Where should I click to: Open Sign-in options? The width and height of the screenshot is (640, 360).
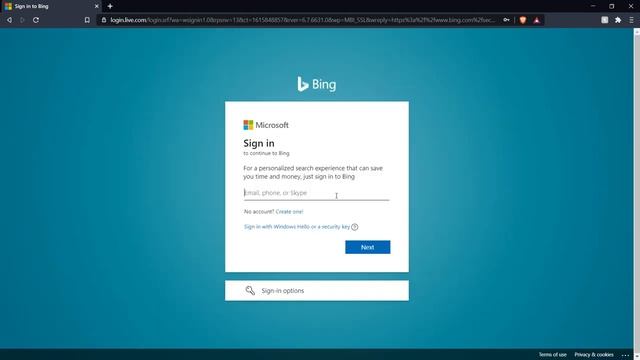click(317, 291)
